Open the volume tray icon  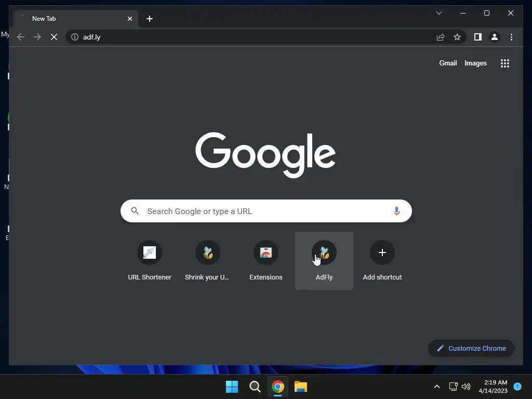pyautogui.click(x=466, y=387)
